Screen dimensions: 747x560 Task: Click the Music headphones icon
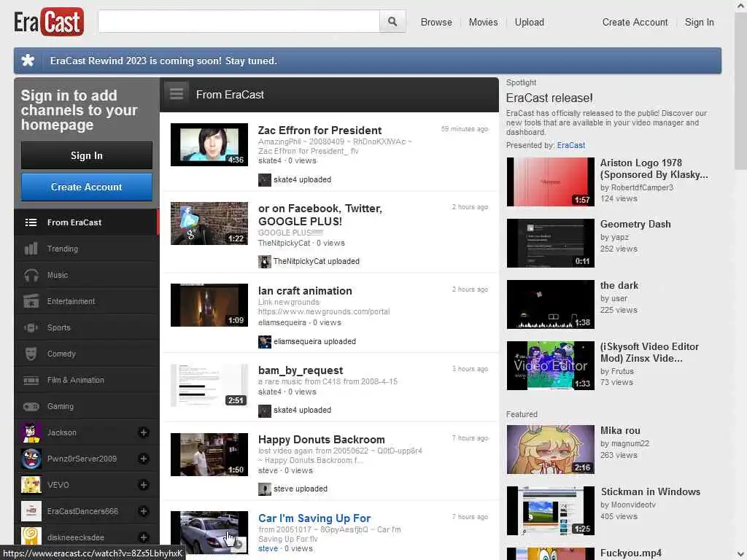(31, 275)
